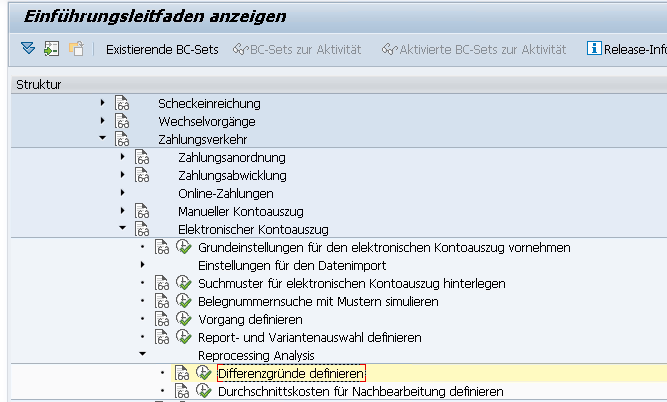Expand the Wechselvorgänge node
The height and width of the screenshot is (402, 667).
102,121
